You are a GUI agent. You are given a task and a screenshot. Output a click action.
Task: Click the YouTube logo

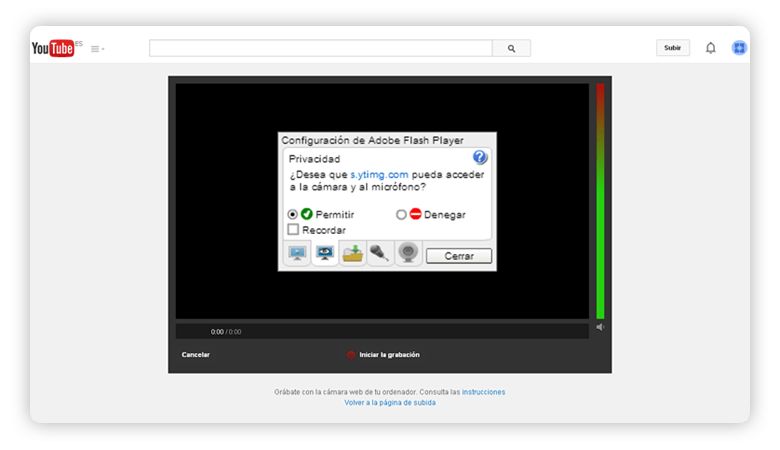[53, 48]
